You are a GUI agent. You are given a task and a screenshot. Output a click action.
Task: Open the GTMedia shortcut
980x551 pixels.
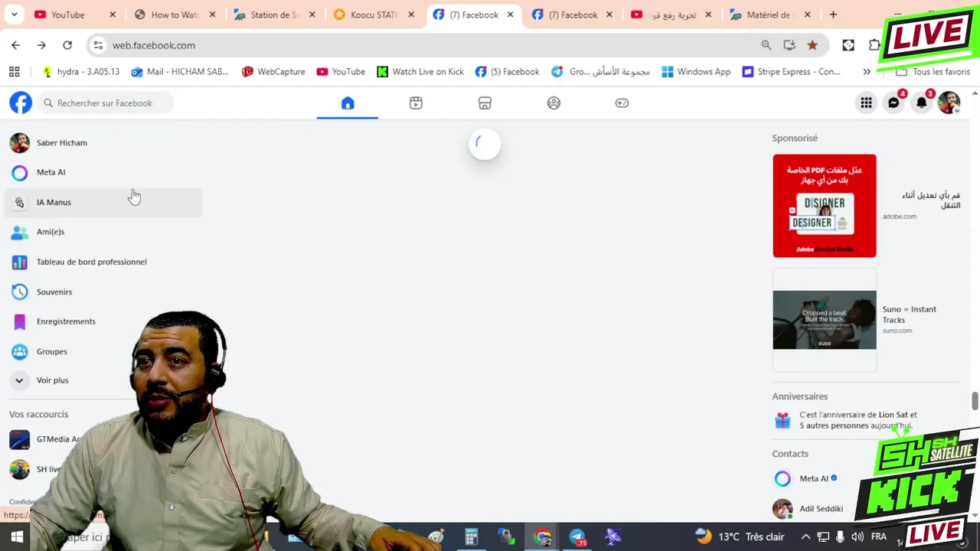tap(46, 439)
